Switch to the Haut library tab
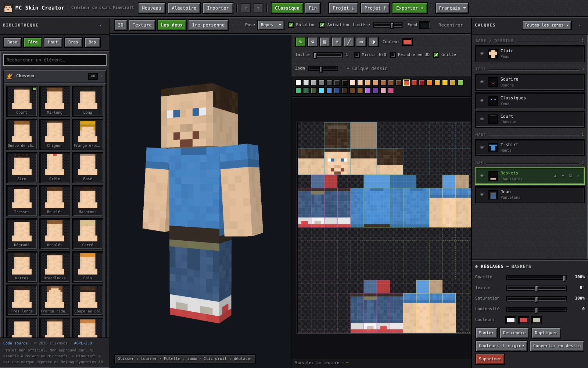588x368 pixels. pyautogui.click(x=53, y=42)
